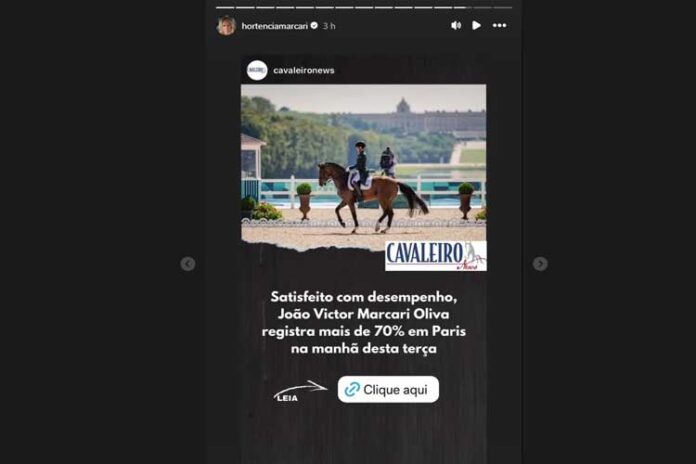The height and width of the screenshot is (464, 696).
Task: Go back using the previous story arrow
Action: (188, 263)
